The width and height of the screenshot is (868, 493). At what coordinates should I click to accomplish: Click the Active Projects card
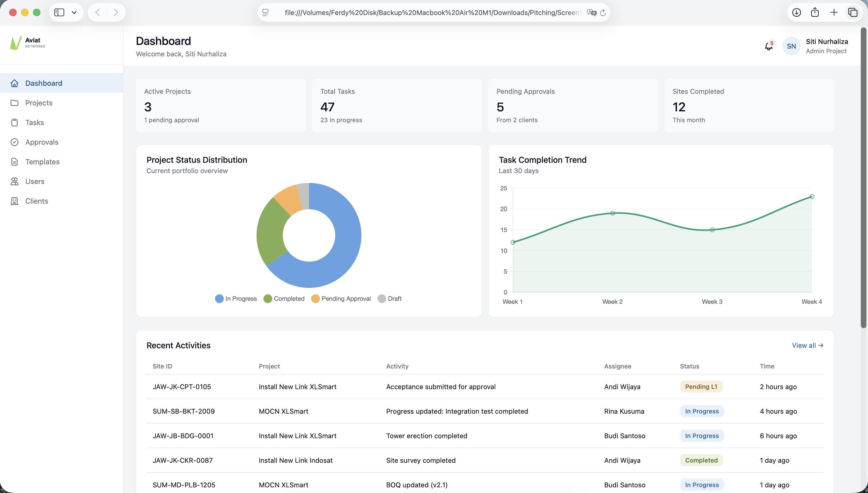[x=221, y=105]
